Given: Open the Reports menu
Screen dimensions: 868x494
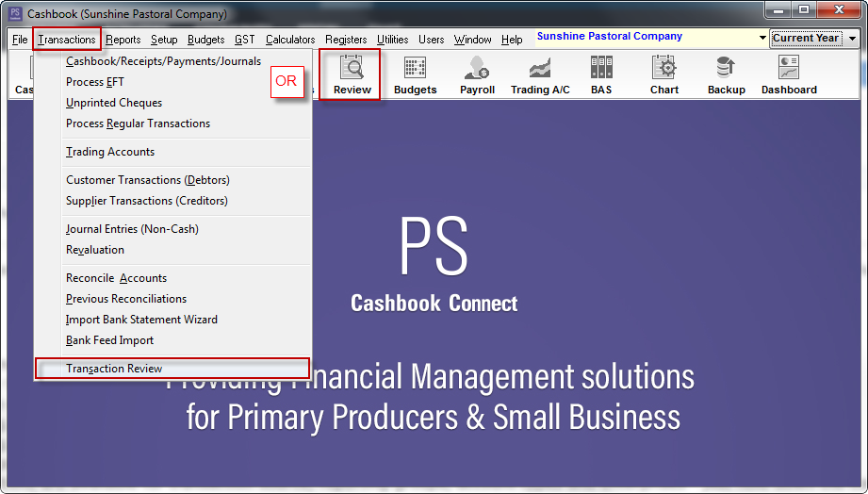Looking at the screenshot, I should (x=123, y=40).
